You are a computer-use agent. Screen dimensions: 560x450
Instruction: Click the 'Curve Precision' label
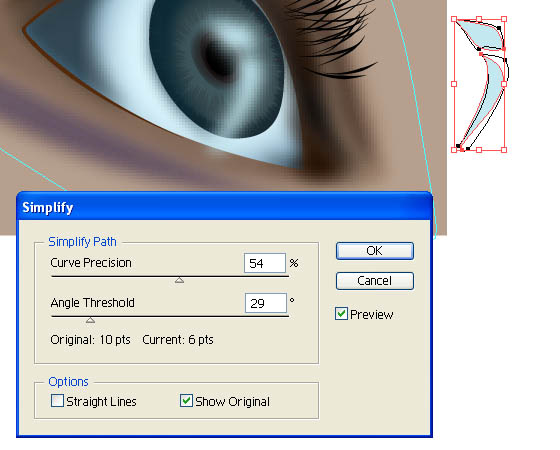(91, 263)
